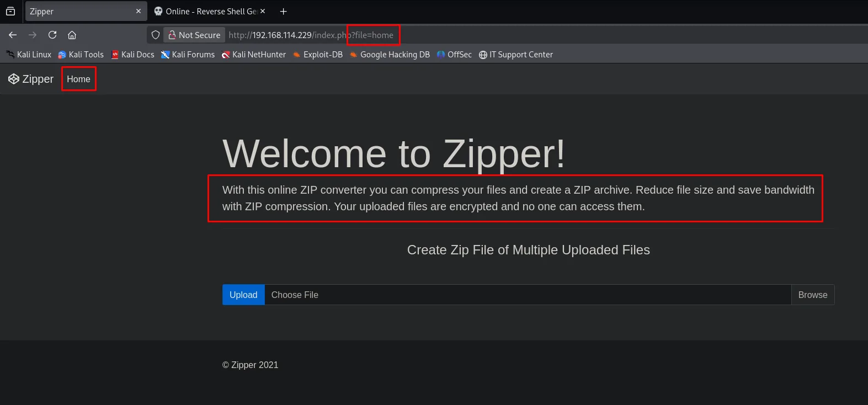868x405 pixels.
Task: Close the Reverse Shell Generator tab
Action: pyautogui.click(x=263, y=11)
